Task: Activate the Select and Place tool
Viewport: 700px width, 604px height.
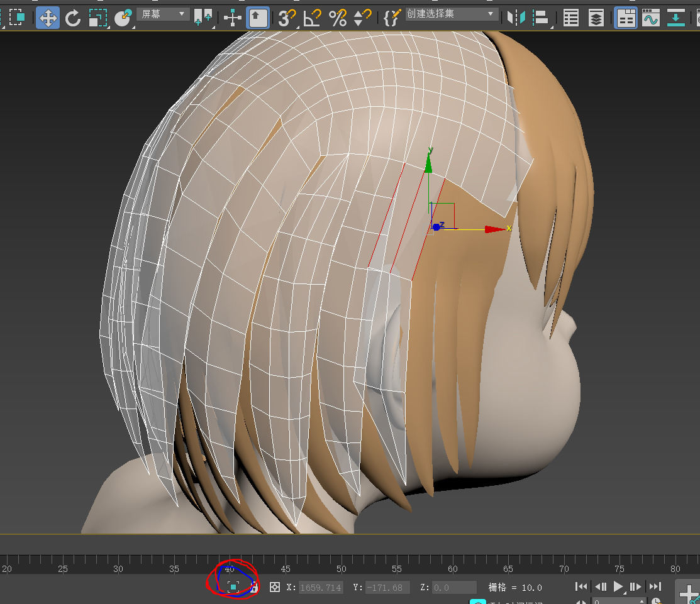Action: [x=123, y=18]
